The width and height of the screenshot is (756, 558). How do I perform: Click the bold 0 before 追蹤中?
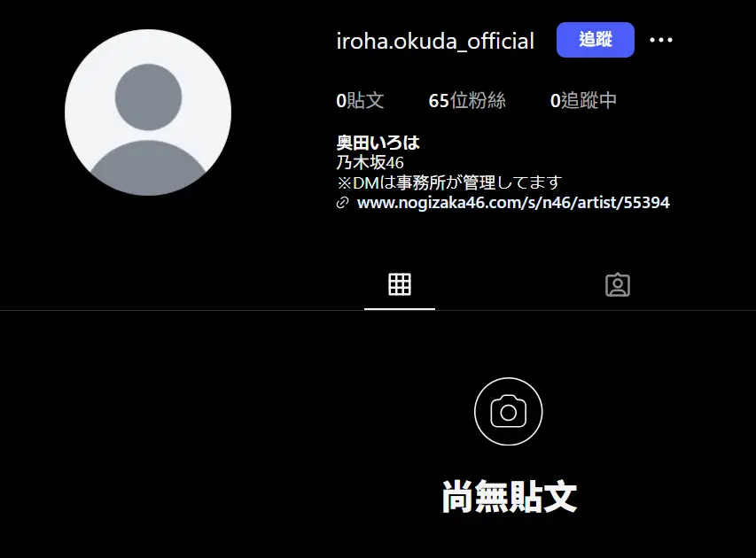(x=555, y=101)
